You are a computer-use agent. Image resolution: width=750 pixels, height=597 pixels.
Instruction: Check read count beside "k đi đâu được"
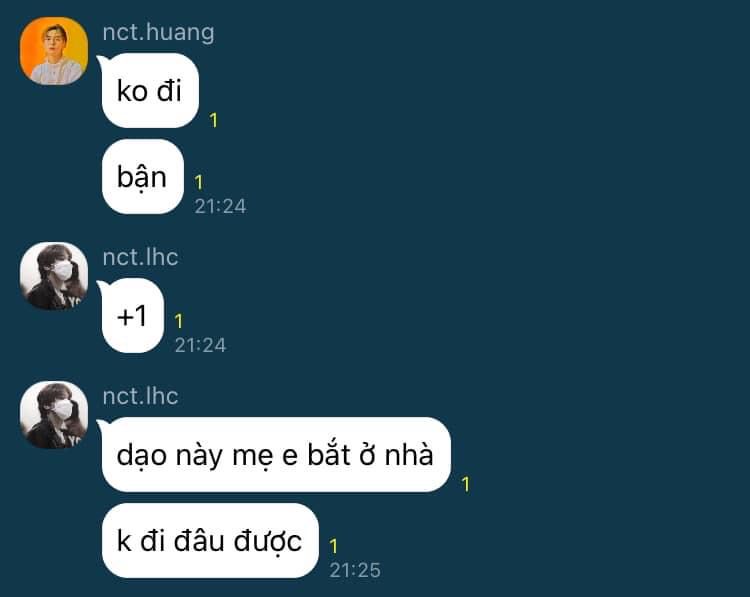[x=334, y=546]
